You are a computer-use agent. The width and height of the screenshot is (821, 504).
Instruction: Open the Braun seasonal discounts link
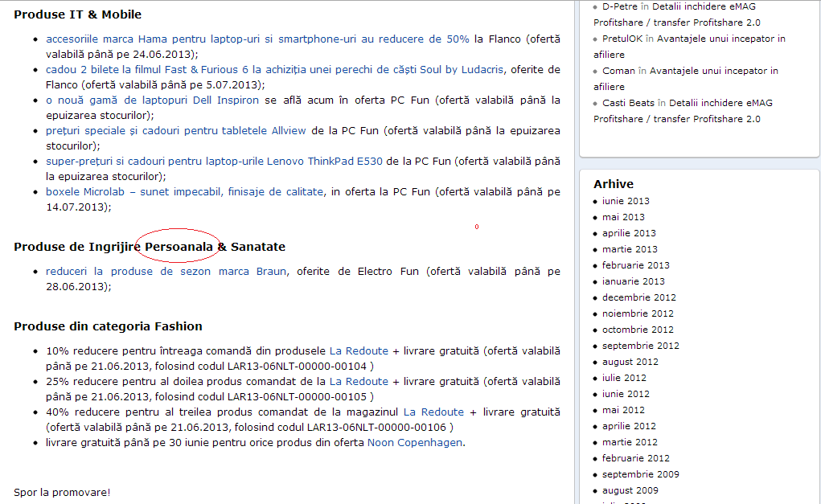click(x=166, y=272)
